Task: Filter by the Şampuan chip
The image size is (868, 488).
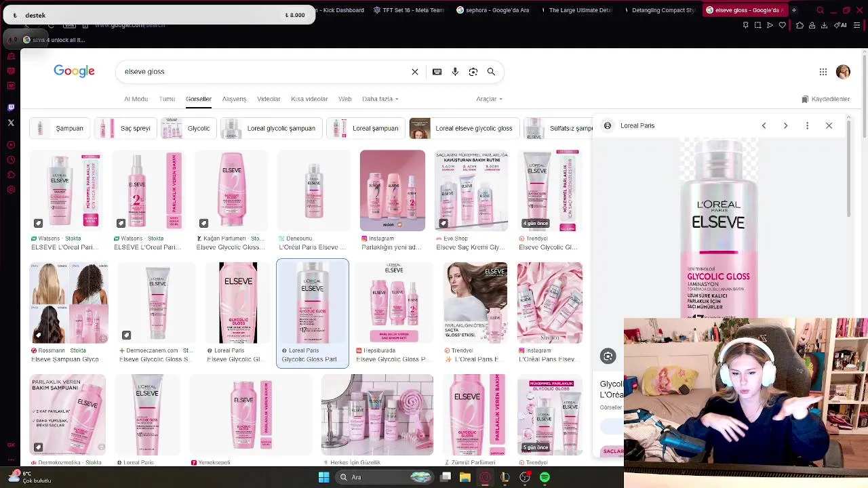Action: [x=58, y=128]
